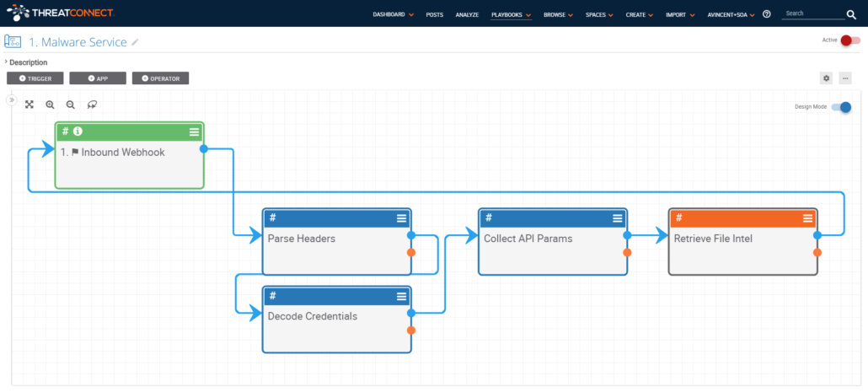Open the ellipsis more options button
Image resolution: width=868 pixels, height=392 pixels.
point(844,78)
